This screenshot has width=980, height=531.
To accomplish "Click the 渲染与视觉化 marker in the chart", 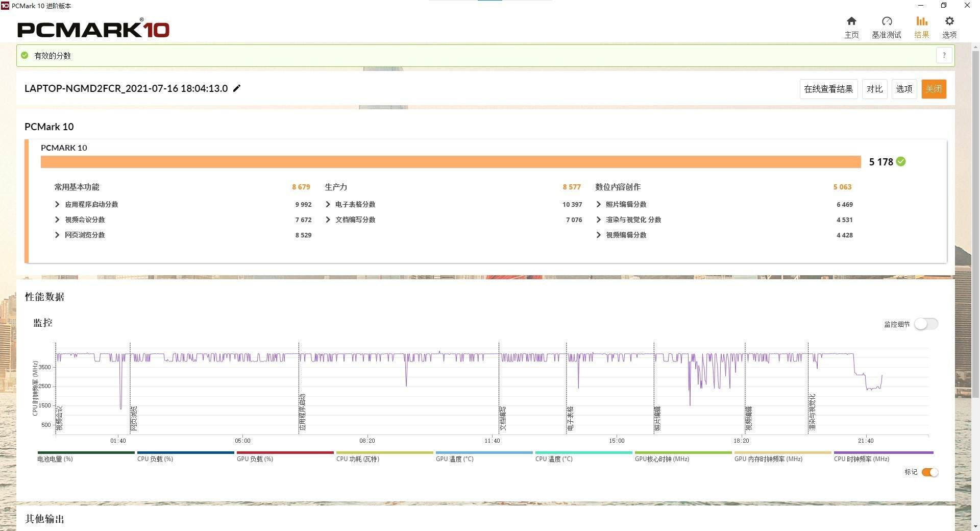I will tap(812, 412).
